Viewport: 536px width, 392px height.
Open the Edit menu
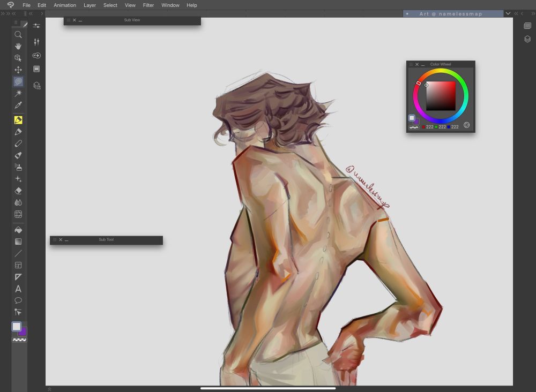[x=42, y=5]
